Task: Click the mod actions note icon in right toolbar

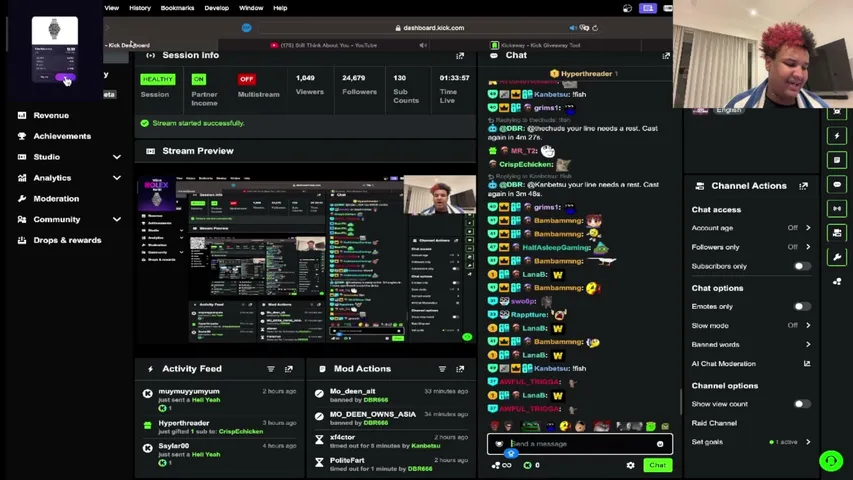Action: [837, 160]
